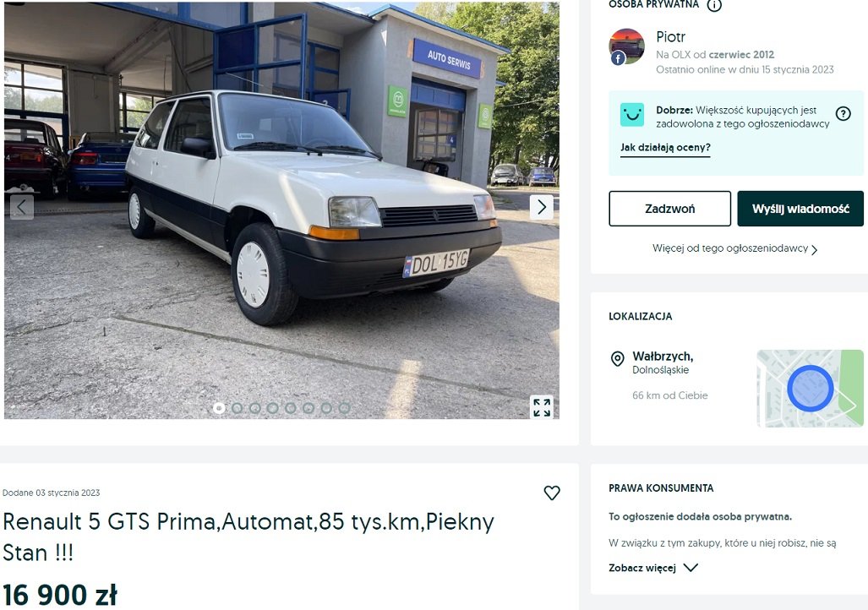Viewport: 868px width, 610px height.
Task: Open the Jak działają oceny? link
Action: click(x=665, y=148)
